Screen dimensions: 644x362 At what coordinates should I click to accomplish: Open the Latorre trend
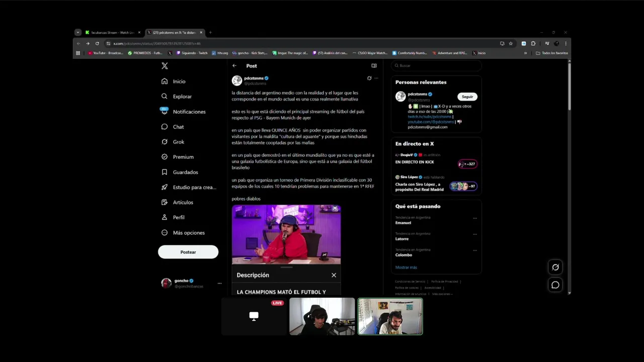pos(402,239)
